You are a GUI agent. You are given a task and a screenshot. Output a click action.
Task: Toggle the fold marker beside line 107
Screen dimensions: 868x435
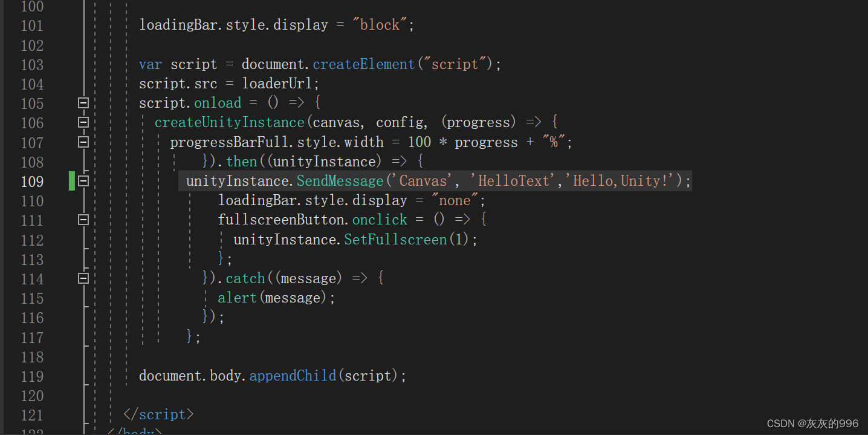pyautogui.click(x=83, y=142)
